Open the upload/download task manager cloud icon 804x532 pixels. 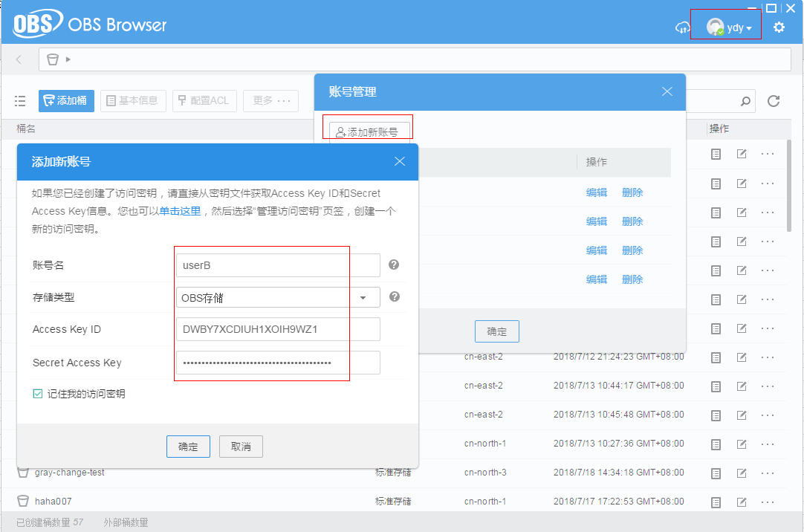pos(682,27)
